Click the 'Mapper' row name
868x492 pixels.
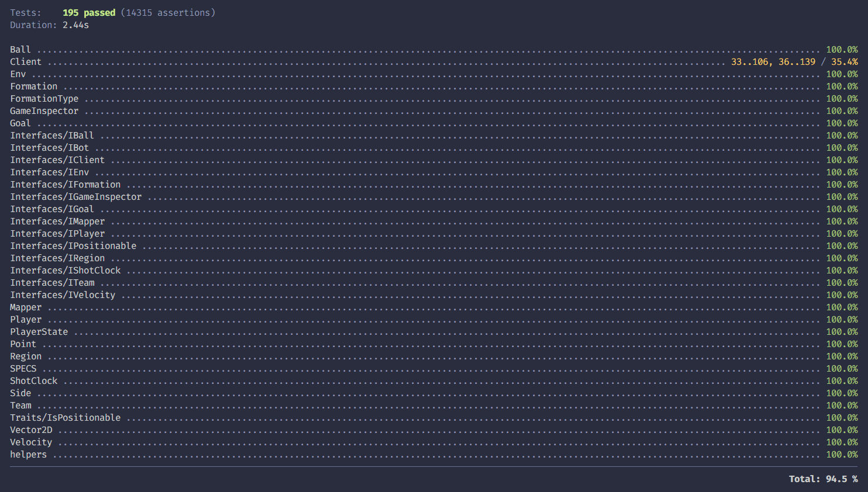(26, 307)
